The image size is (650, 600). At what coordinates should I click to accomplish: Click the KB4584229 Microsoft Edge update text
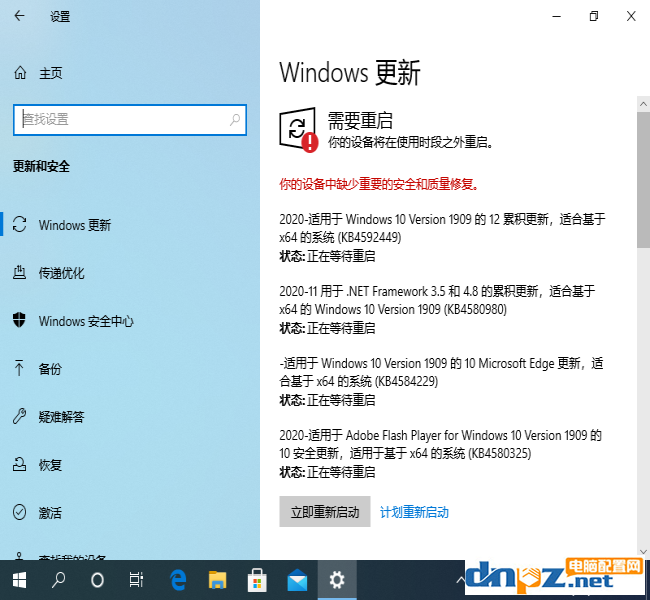click(x=441, y=372)
